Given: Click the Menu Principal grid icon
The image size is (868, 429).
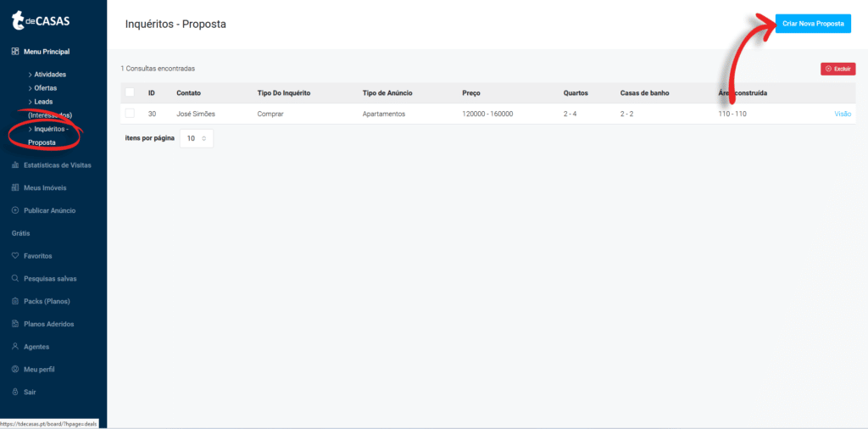Looking at the screenshot, I should pyautogui.click(x=15, y=52).
